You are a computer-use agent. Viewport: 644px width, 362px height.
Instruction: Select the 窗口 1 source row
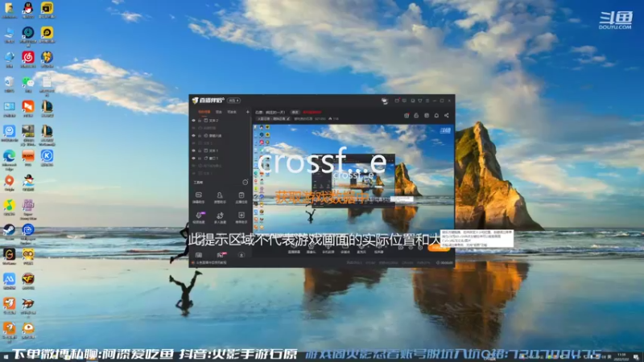coord(221,158)
